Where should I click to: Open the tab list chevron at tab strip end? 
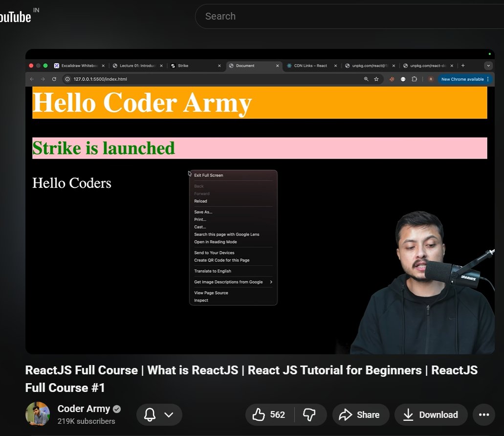(488, 65)
